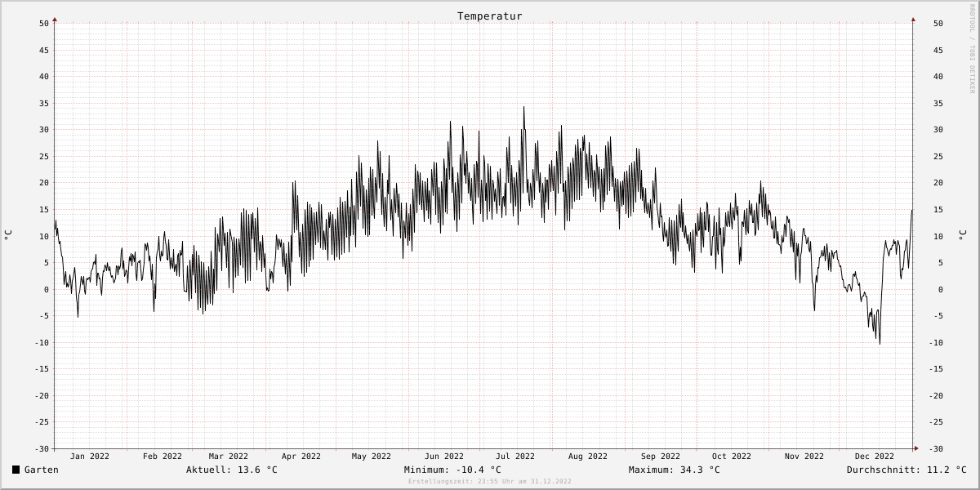
Task: Click the July temperature peak on the curve
Action: [524, 107]
